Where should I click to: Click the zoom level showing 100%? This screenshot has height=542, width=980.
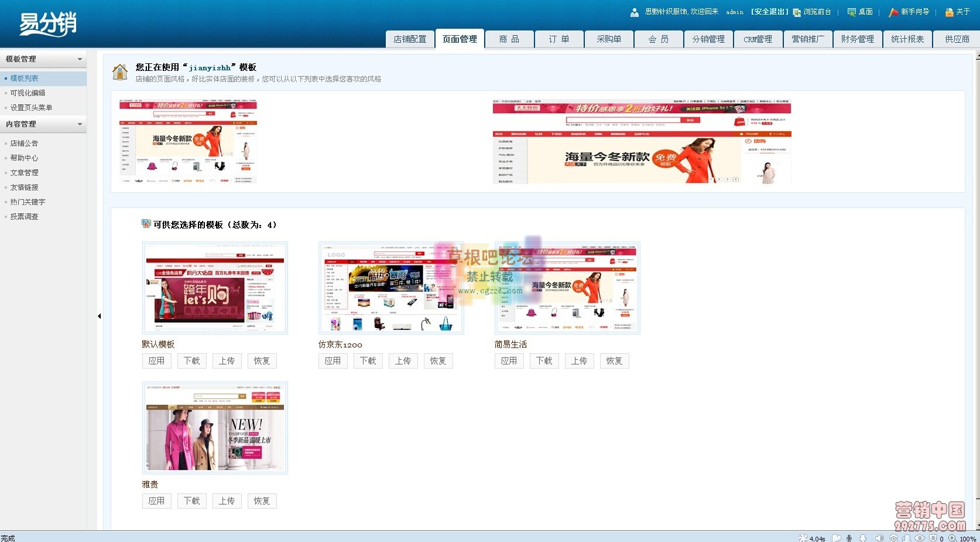point(966,538)
